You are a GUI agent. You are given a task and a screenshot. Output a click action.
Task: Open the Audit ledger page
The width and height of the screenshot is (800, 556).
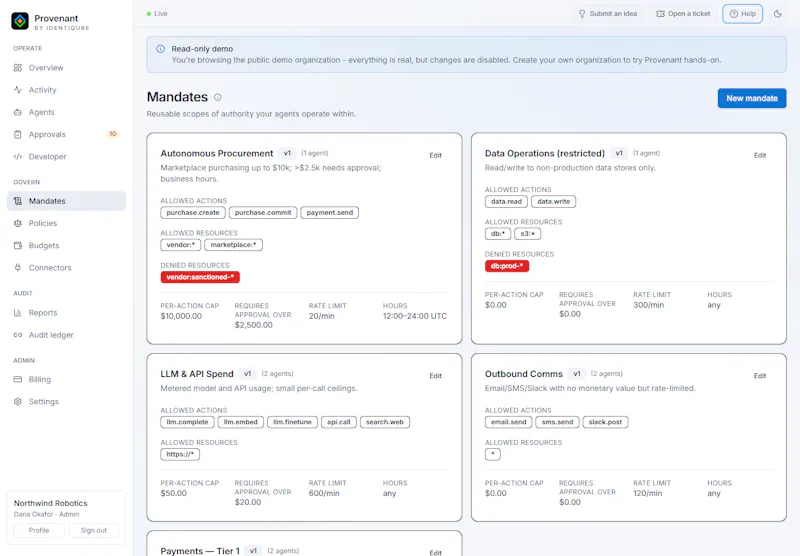[x=66, y=335]
